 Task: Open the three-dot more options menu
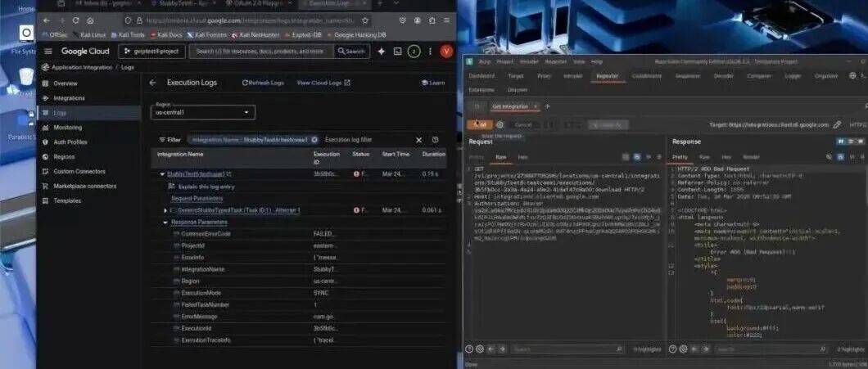430,51
